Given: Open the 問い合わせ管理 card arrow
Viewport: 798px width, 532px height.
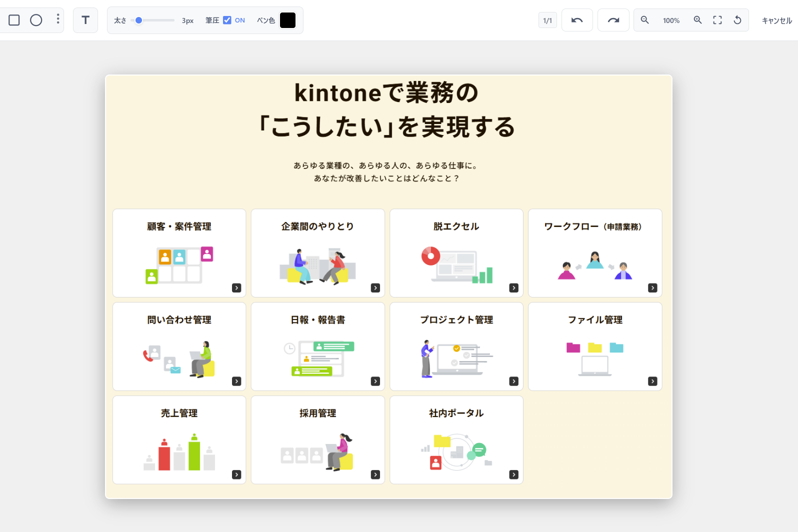Looking at the screenshot, I should (x=236, y=381).
